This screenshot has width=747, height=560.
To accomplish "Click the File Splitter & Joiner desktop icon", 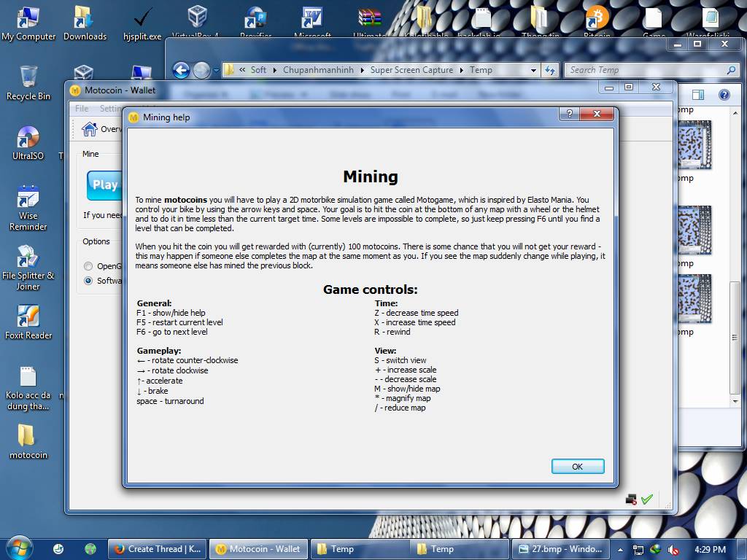I will (x=28, y=268).
